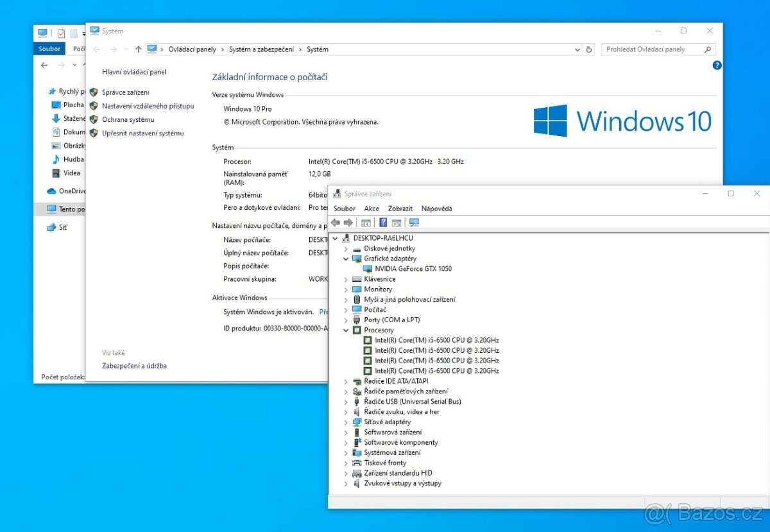The width and height of the screenshot is (770, 532).
Task: Open the Hudba folder in File Explorer sidebar
Action: [x=73, y=159]
